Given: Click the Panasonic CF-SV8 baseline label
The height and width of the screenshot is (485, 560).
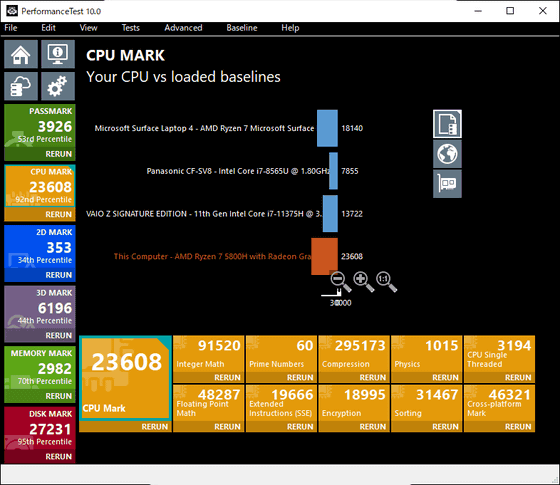Looking at the screenshot, I should pyautogui.click(x=238, y=171).
